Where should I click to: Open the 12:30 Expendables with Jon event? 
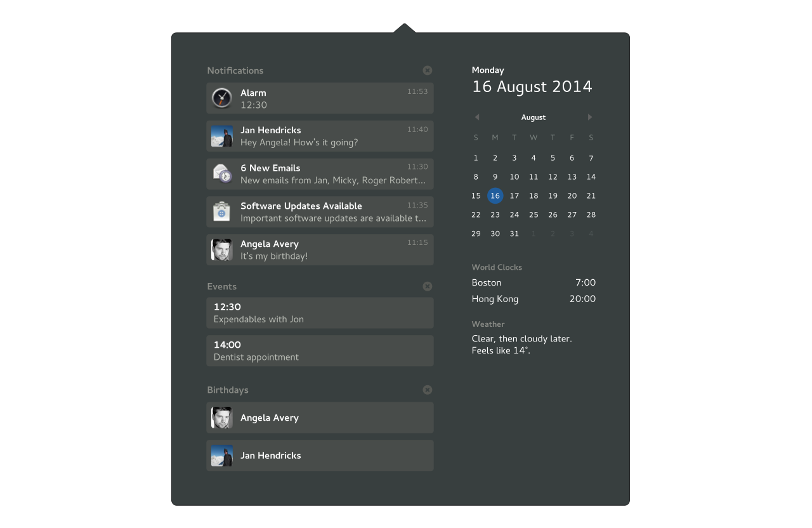[320, 313]
